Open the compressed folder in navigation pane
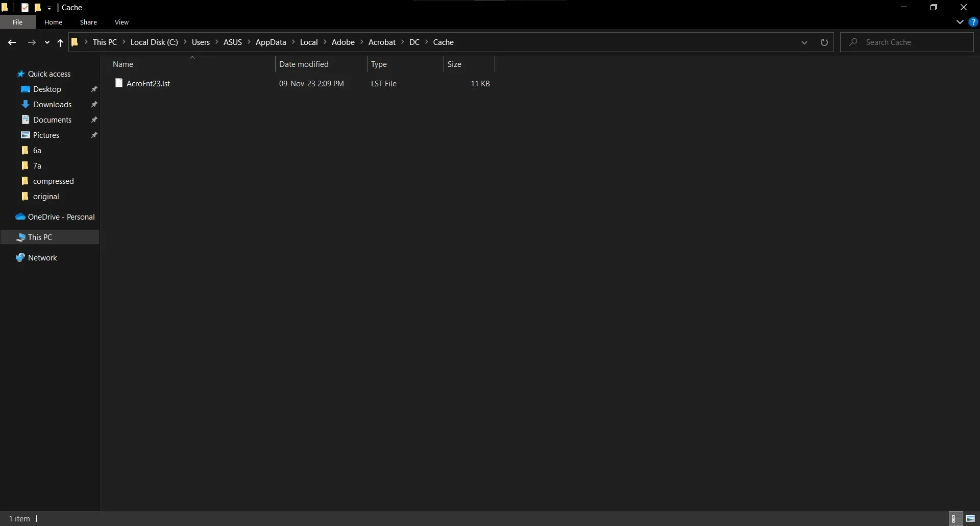This screenshot has height=526, width=980. [53, 181]
